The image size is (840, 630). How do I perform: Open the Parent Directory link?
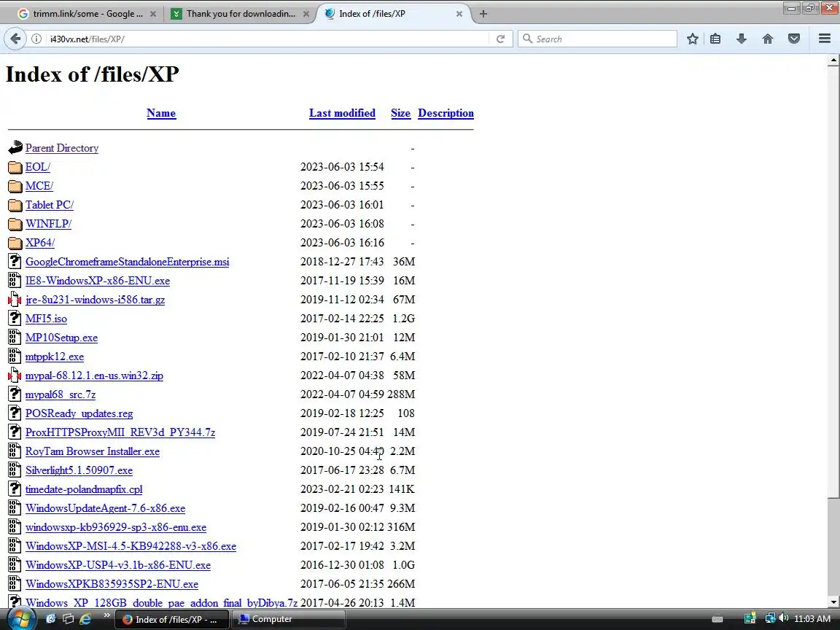coord(62,148)
